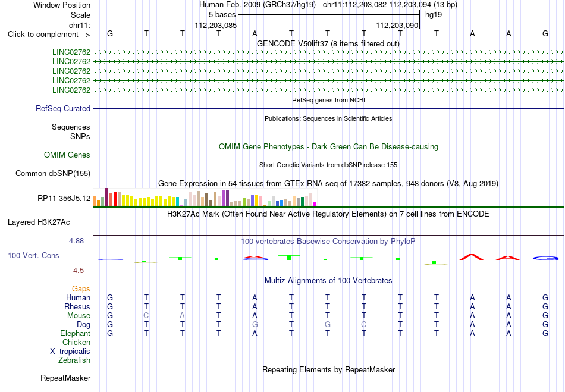Select the Human species row label

click(78, 297)
